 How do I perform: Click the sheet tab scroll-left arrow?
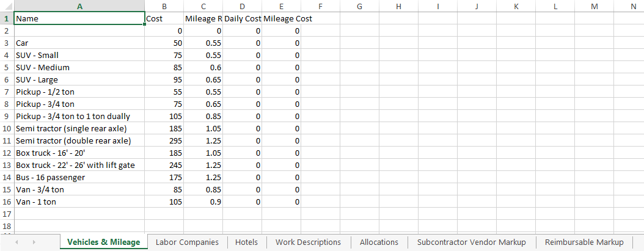16,242
